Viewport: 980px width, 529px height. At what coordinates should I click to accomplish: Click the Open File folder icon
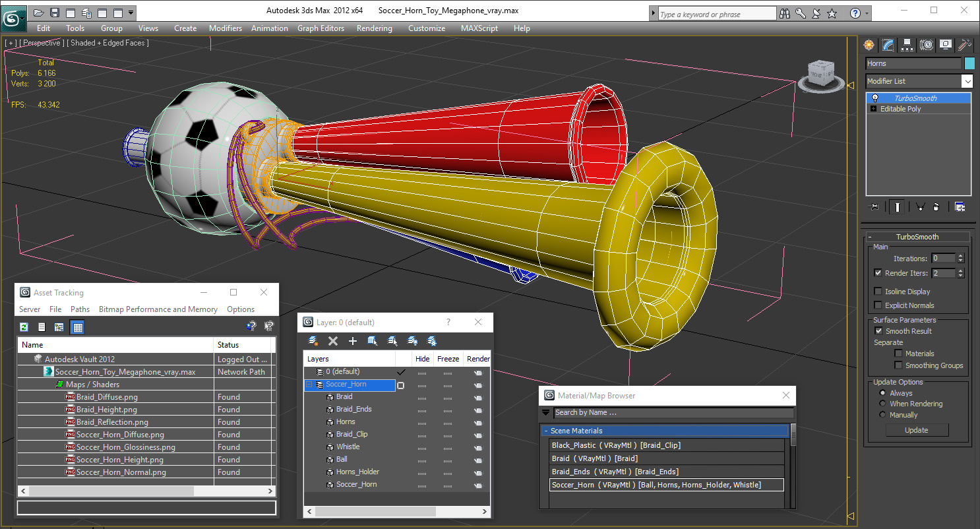click(39, 13)
